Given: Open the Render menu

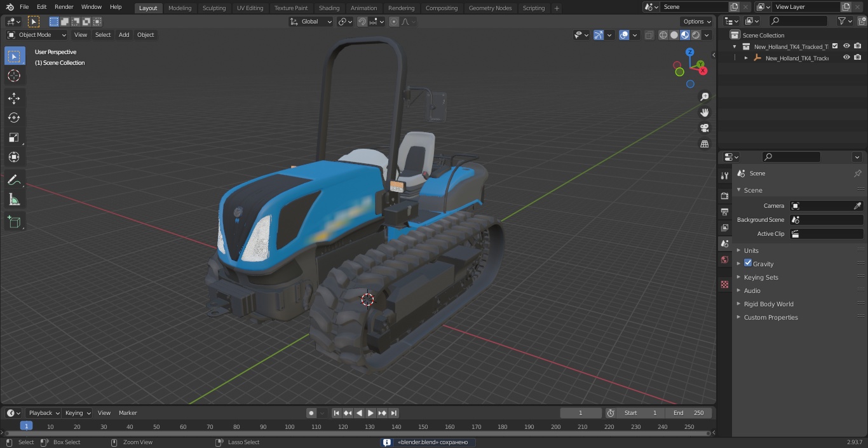Looking at the screenshot, I should tap(64, 7).
